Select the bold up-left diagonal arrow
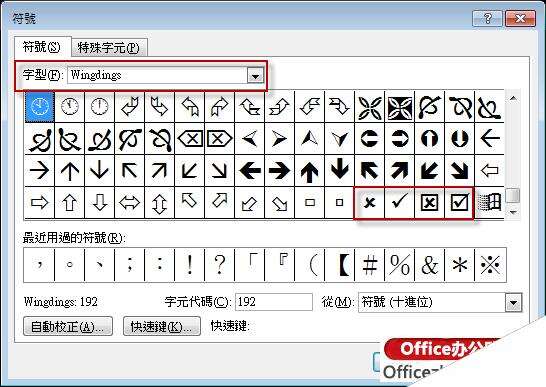 coord(369,171)
